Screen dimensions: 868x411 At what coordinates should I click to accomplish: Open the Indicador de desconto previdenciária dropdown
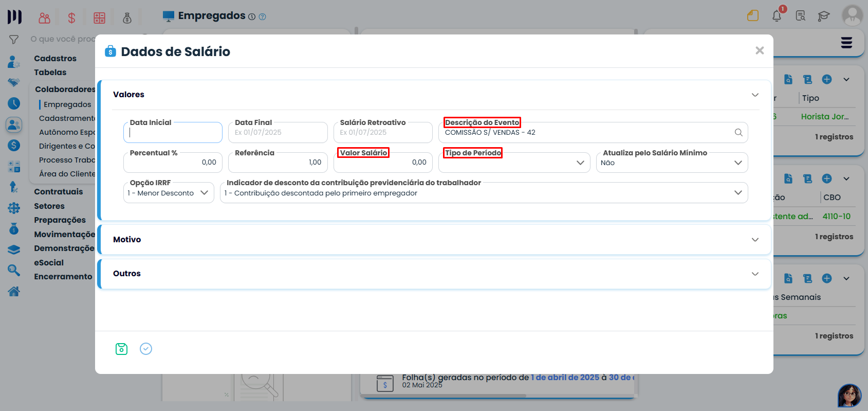(484, 193)
